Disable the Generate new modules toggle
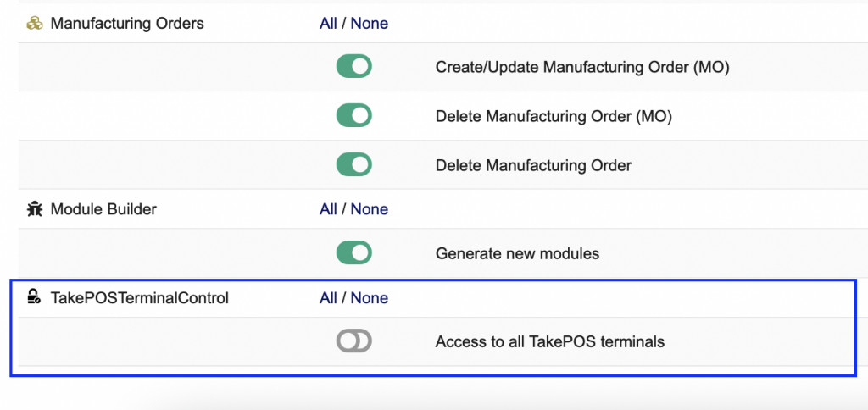Image resolution: width=868 pixels, height=410 pixels. pyautogui.click(x=353, y=252)
